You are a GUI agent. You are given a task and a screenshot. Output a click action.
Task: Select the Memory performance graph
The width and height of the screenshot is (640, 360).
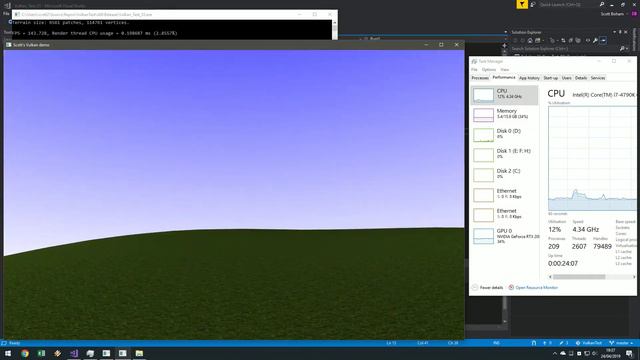click(484, 115)
